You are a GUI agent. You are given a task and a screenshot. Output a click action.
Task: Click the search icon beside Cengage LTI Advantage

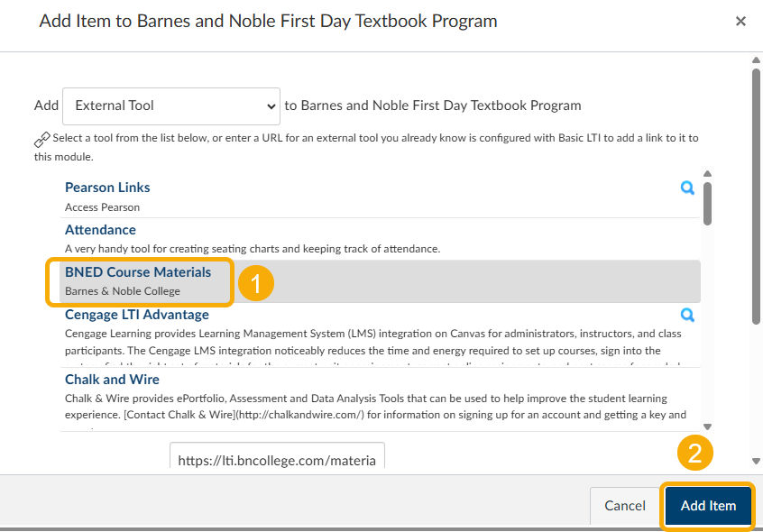coord(687,315)
